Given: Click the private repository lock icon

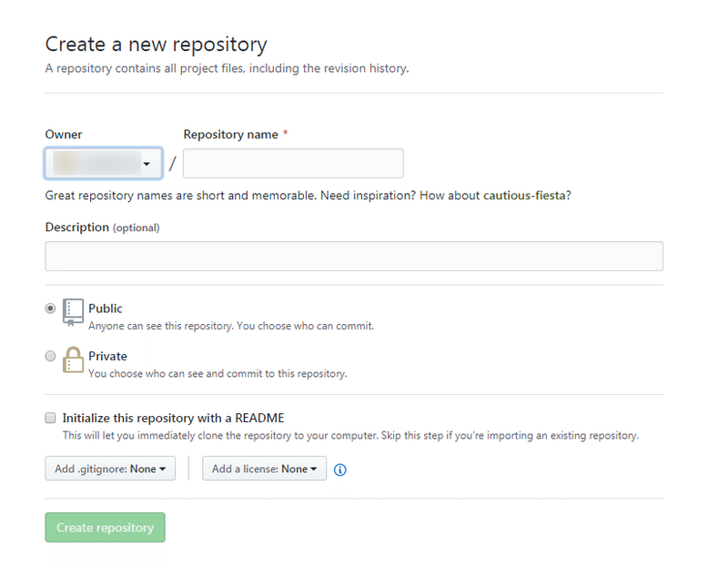Looking at the screenshot, I should point(73,359).
